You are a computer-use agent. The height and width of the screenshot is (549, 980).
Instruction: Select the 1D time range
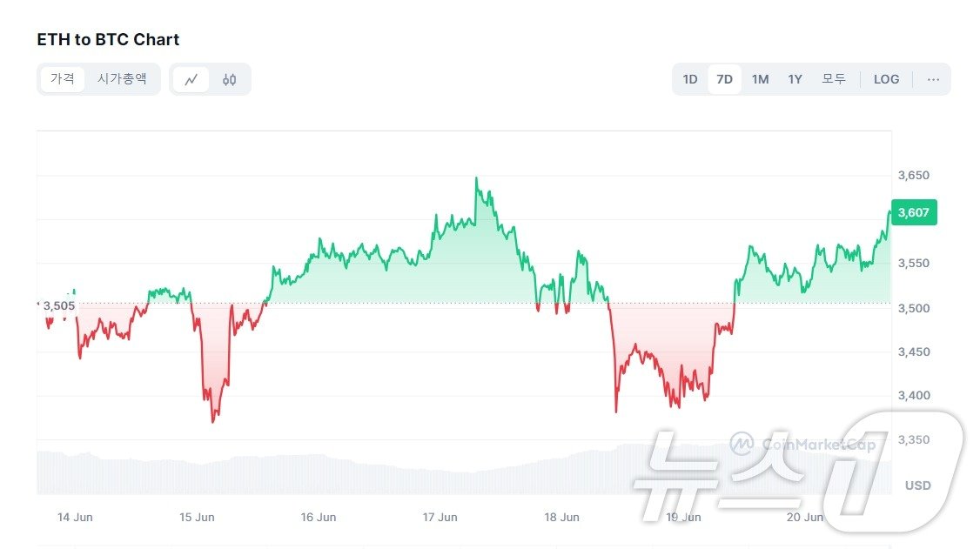point(689,79)
